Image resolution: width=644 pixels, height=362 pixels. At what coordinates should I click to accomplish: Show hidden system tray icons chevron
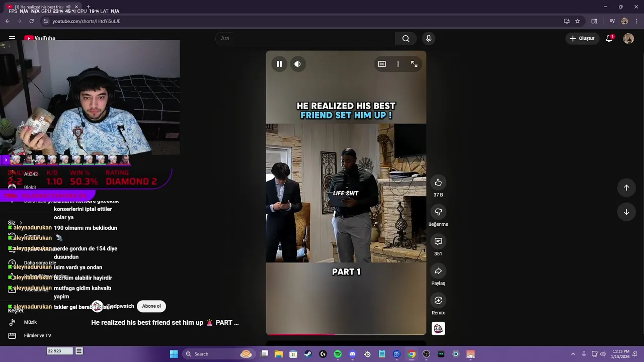573,354
